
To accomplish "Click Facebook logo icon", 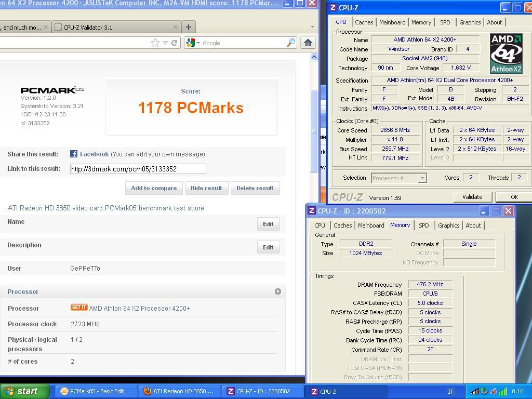I will tap(74, 154).
